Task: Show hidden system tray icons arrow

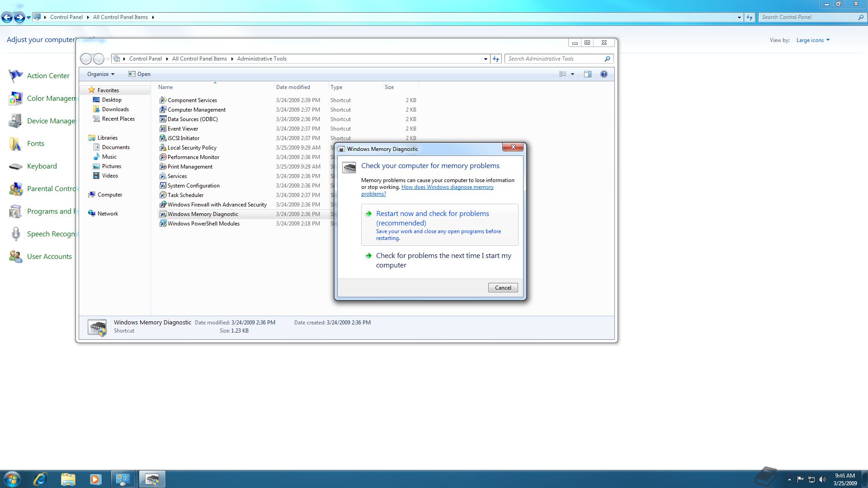Action: tap(789, 479)
